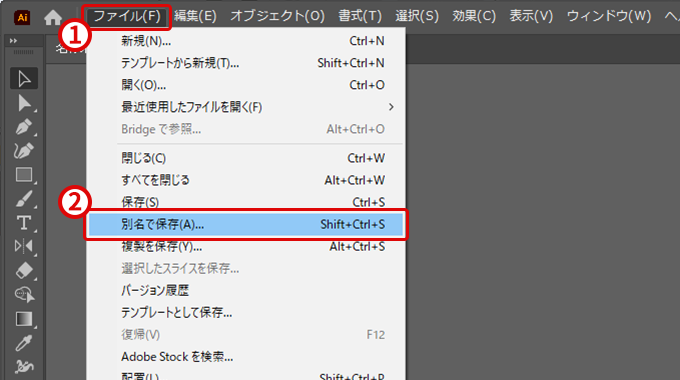Screen dimensions: 680x380
Task: Select the Eraser tool
Action: pos(24,270)
